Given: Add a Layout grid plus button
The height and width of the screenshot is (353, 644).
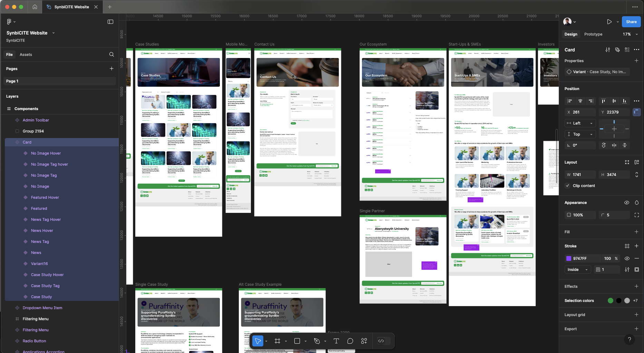Looking at the screenshot, I should click(637, 315).
